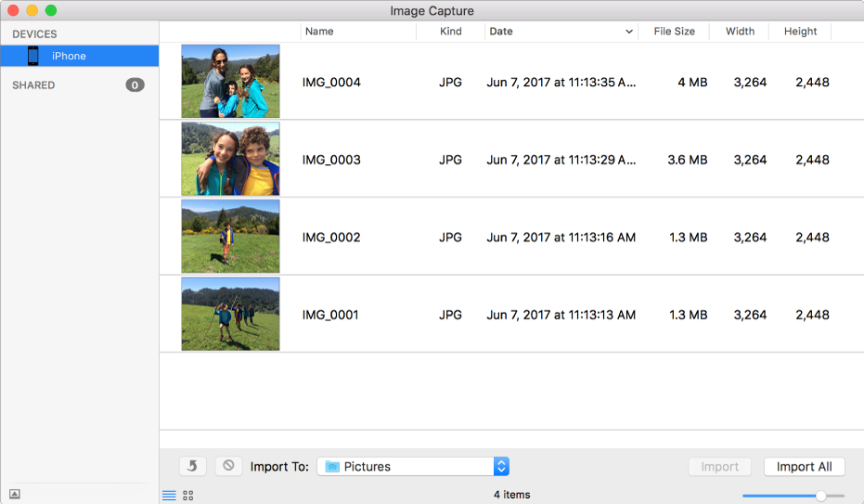Click the iPhone icon in the Devices list
864x504 pixels.
tap(33, 56)
